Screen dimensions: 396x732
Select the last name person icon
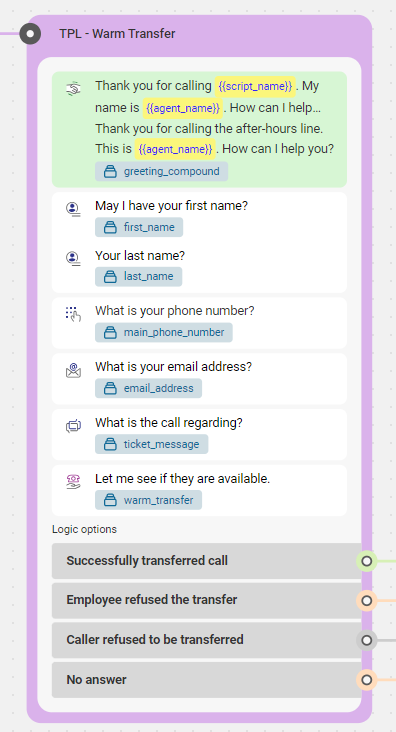click(x=73, y=258)
